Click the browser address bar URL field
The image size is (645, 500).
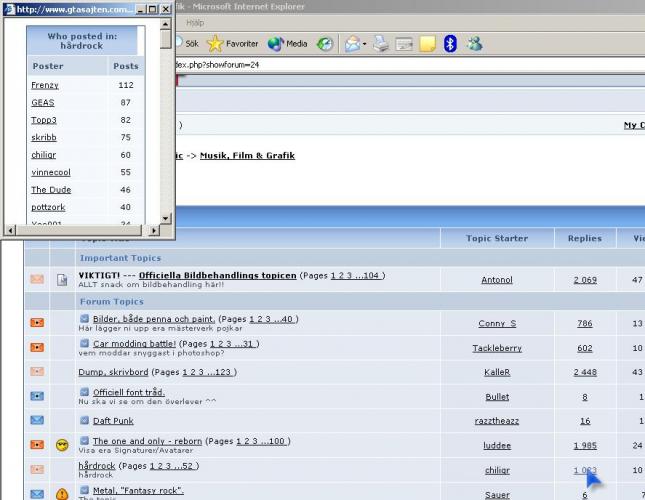coord(400,65)
